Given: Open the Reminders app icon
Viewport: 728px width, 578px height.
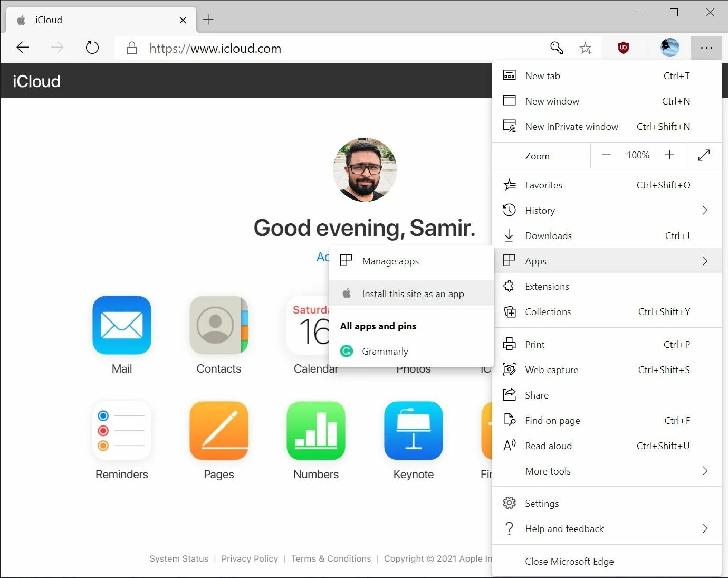Looking at the screenshot, I should point(122,431).
